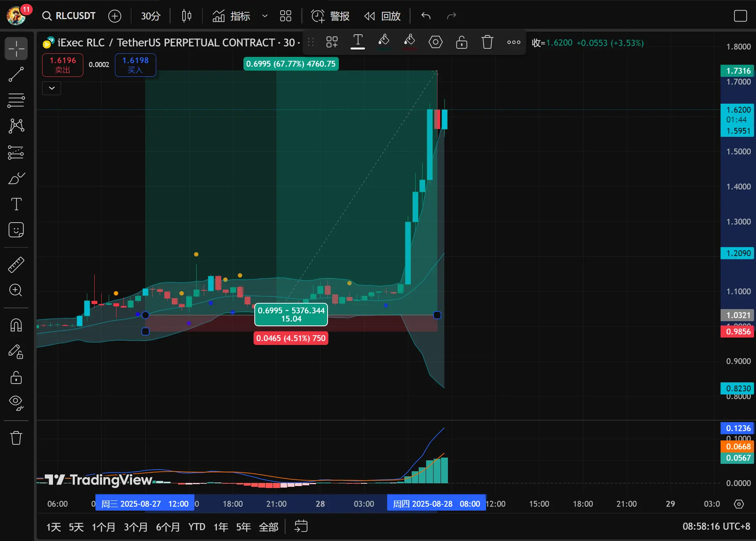Change profit zone background color

coord(384,42)
